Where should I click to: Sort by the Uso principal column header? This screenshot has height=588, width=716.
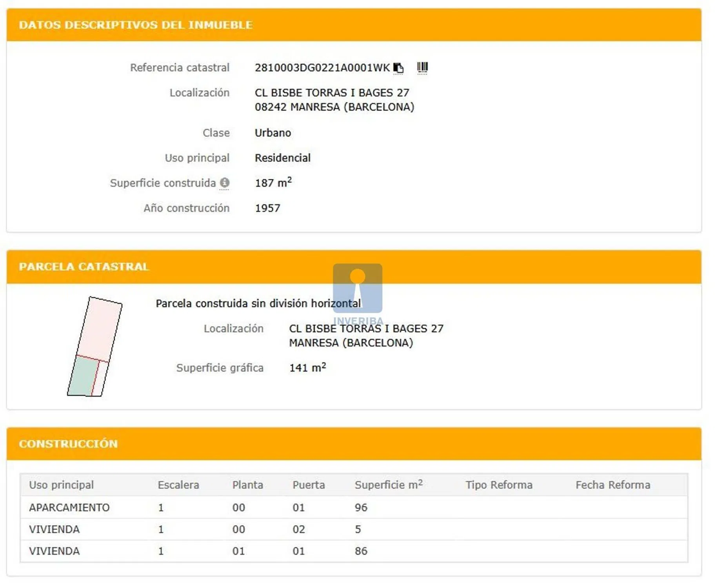[x=61, y=485]
